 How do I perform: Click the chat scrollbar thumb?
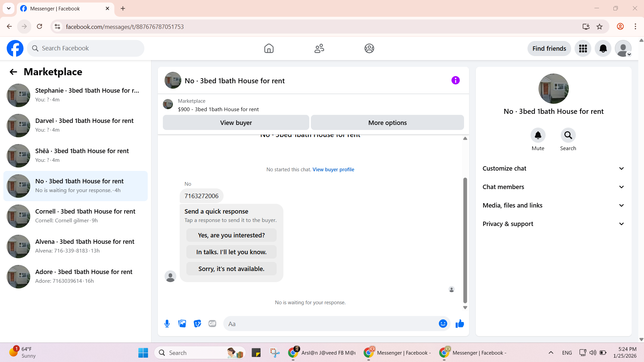(x=465, y=240)
